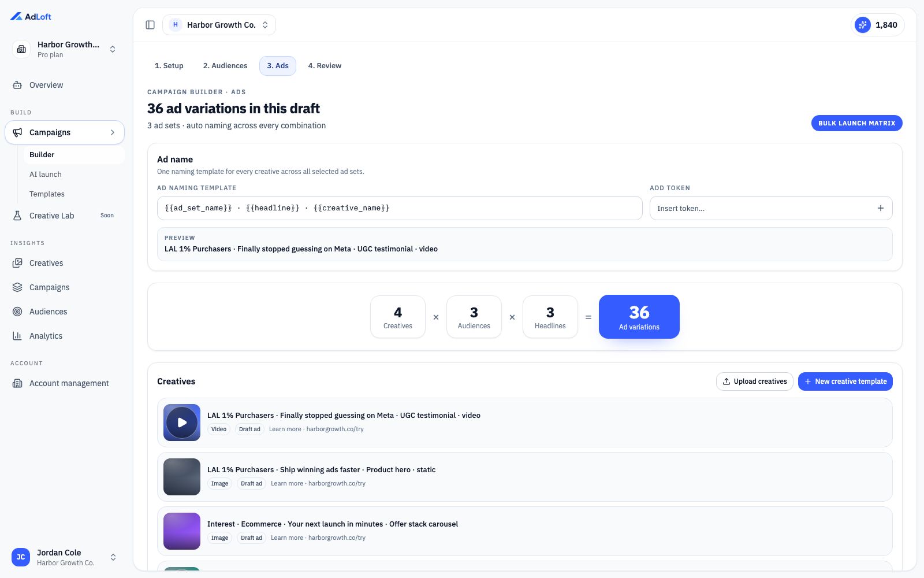Screen dimensions: 924x578
Task: Click the Account management building icon
Action: 17,383
